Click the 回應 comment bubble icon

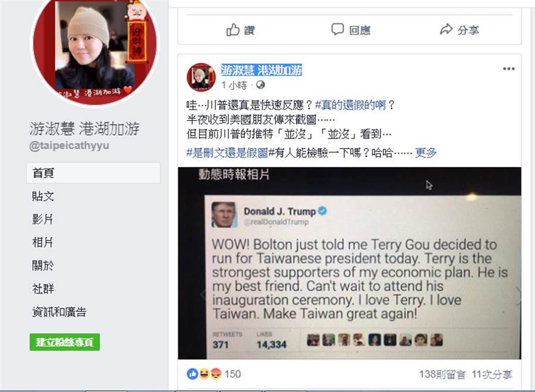[338, 29]
